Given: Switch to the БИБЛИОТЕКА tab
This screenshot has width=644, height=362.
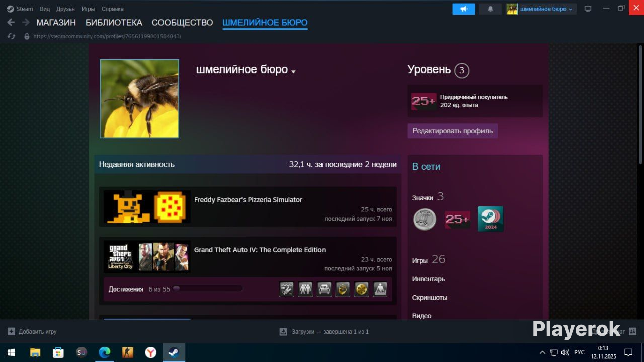Looking at the screenshot, I should [x=114, y=23].
